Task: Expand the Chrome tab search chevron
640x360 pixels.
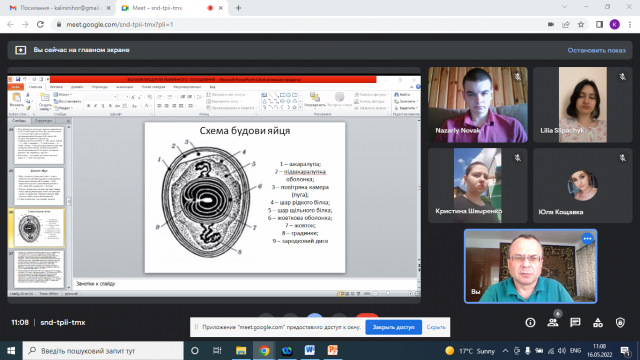Action: tap(564, 7)
